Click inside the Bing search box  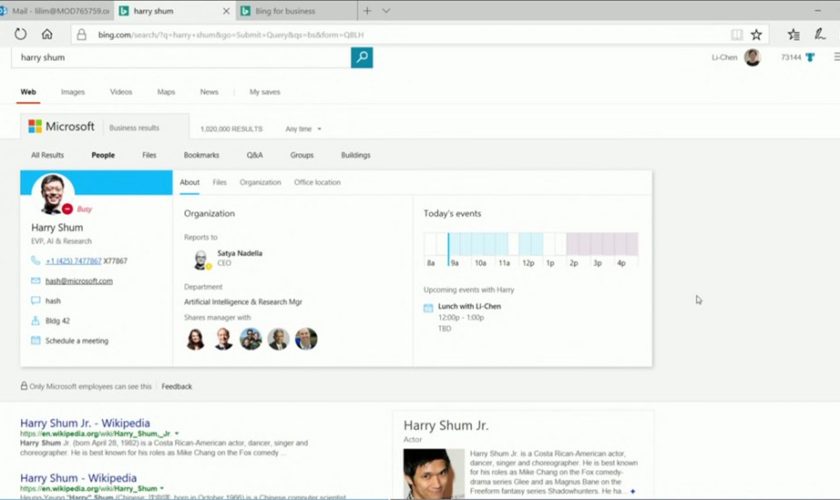[180, 58]
